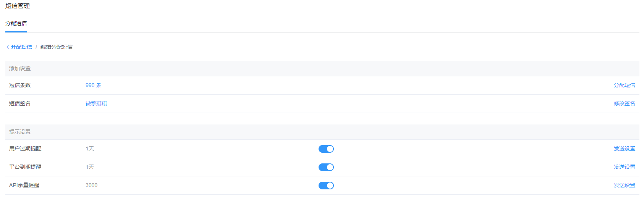Image resolution: width=644 pixels, height=197 pixels.
Task: Click 分配短信 action in 短信条数 row
Action: click(625, 85)
